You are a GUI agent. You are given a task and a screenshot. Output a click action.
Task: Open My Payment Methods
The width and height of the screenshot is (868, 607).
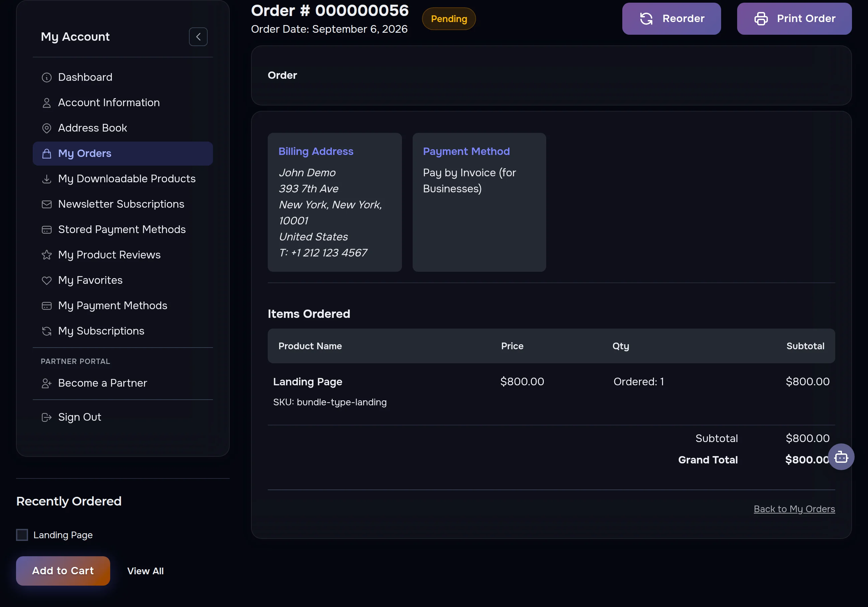tap(123, 305)
